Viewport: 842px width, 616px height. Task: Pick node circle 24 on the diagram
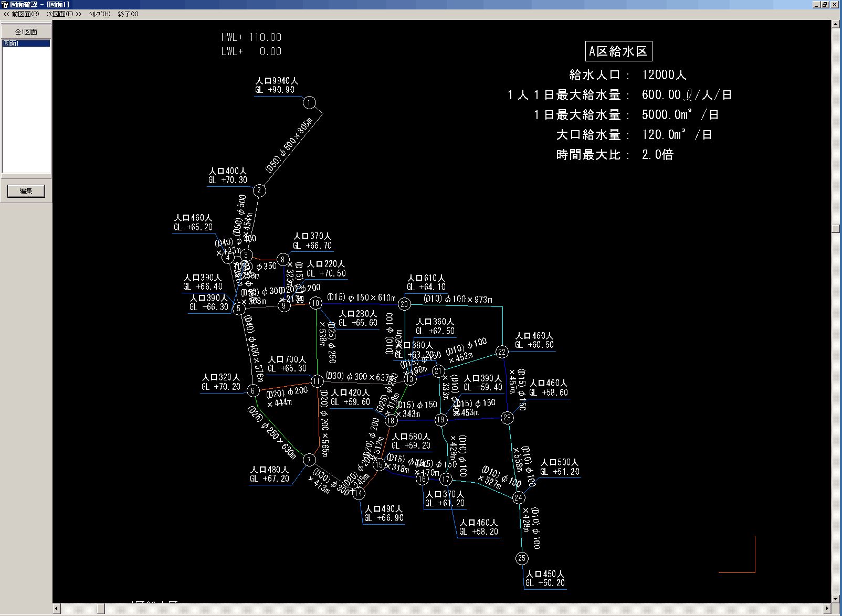click(519, 497)
